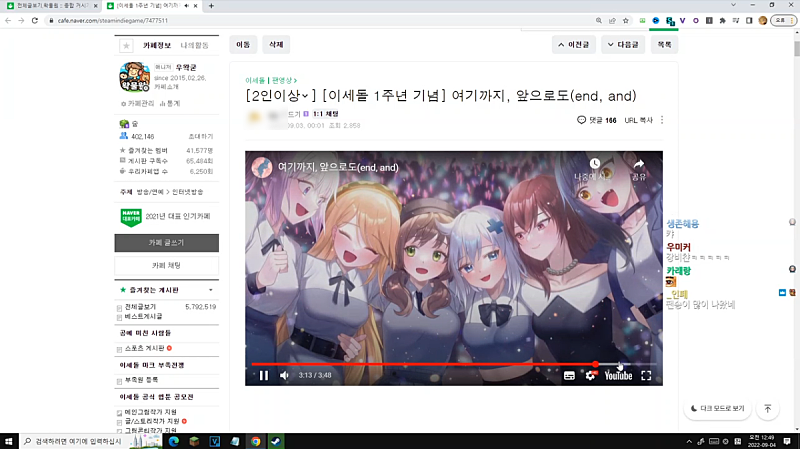The width and height of the screenshot is (800, 449).
Task: Click the address bar URL
Action: 113,20
